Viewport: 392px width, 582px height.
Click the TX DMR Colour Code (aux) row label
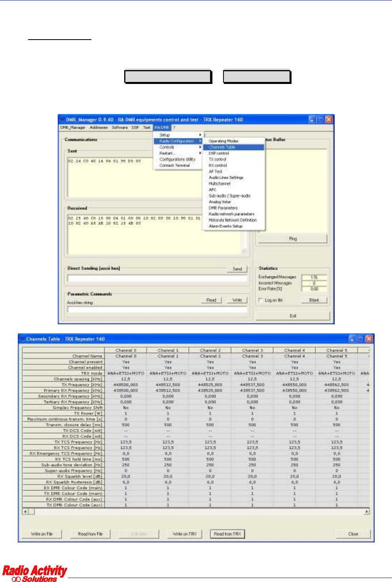(x=64, y=505)
